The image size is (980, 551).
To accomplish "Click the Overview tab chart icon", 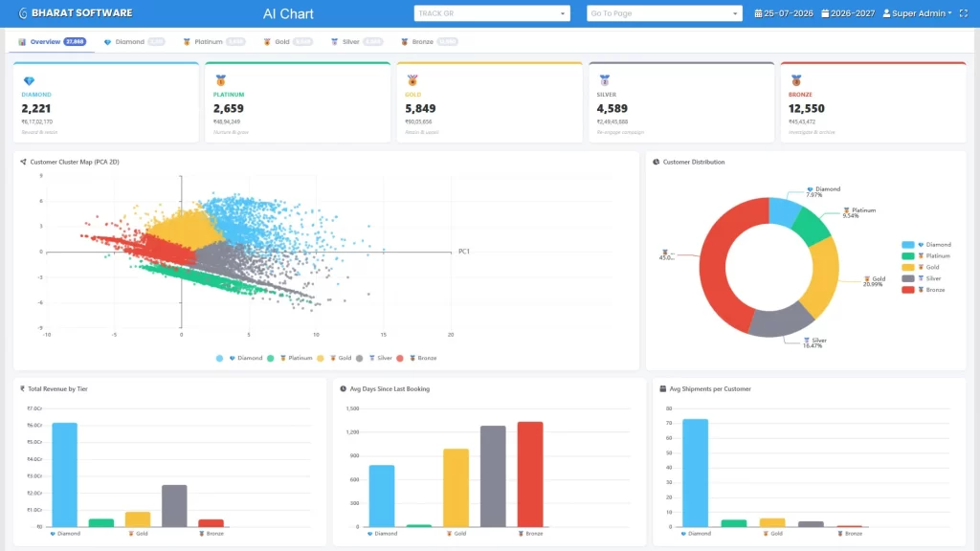I will (23, 42).
